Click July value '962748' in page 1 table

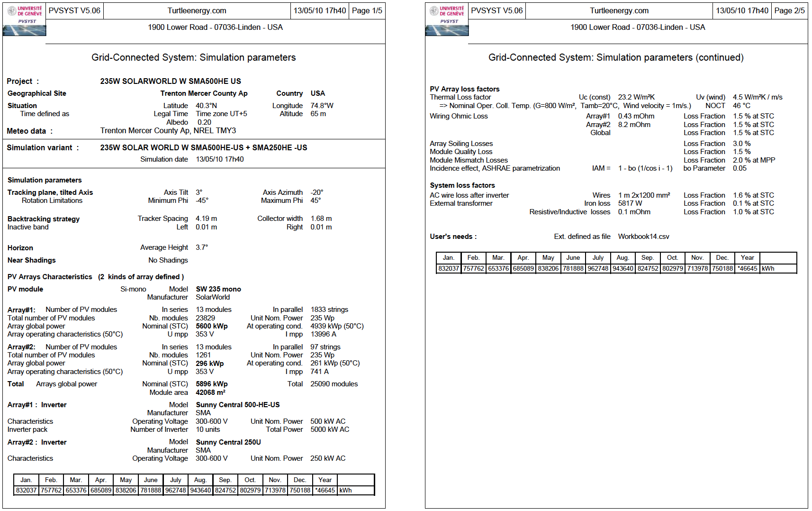pos(175,490)
